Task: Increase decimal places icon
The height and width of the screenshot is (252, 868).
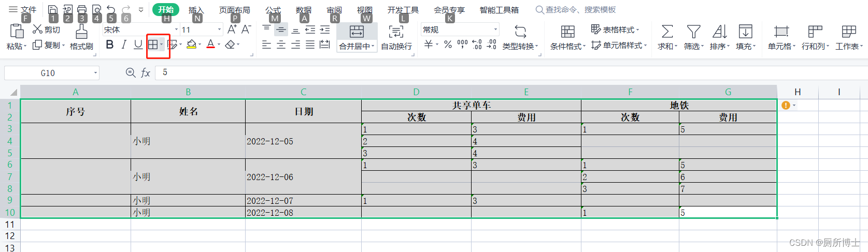Action: pyautogui.click(x=477, y=45)
